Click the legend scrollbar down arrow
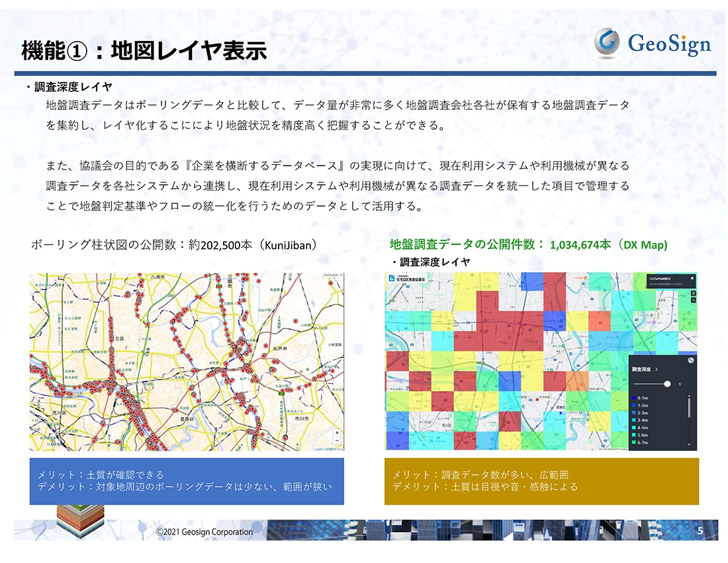The image size is (728, 563). [x=689, y=444]
